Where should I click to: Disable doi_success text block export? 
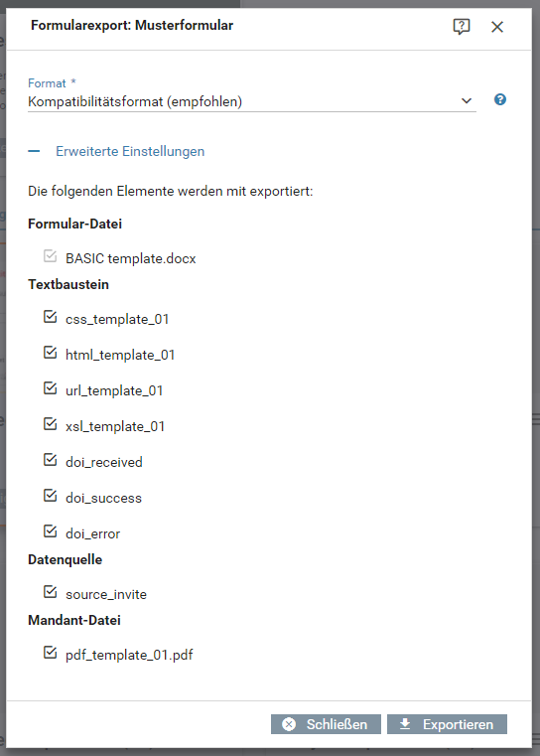coord(50,495)
